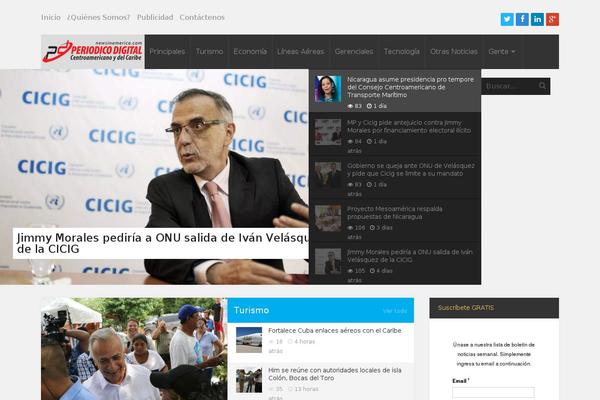Open ¿Quiénes Somos? page

(99, 17)
